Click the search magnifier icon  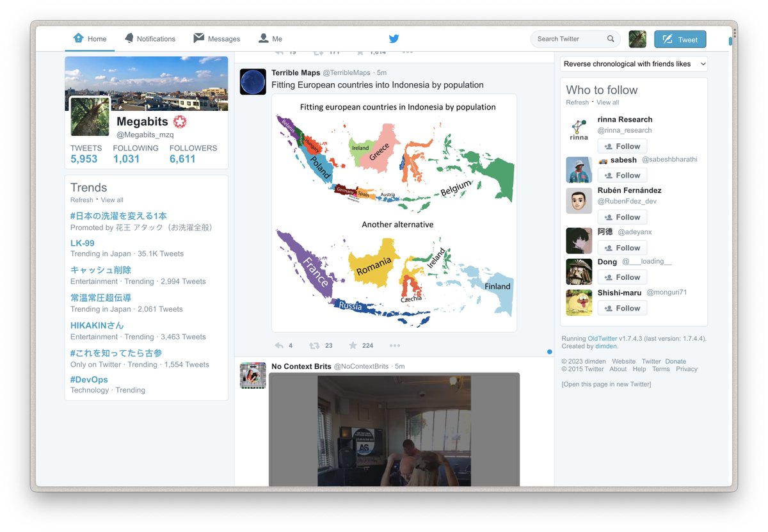tap(611, 39)
